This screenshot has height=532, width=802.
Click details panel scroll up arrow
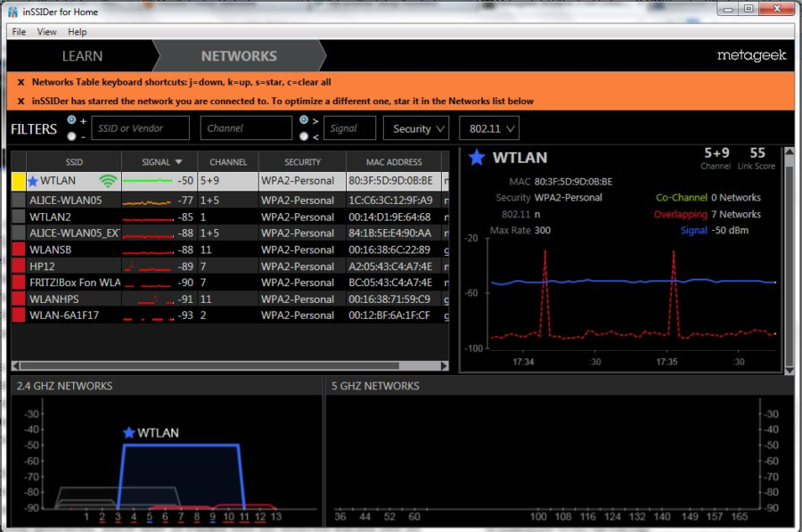coord(790,152)
